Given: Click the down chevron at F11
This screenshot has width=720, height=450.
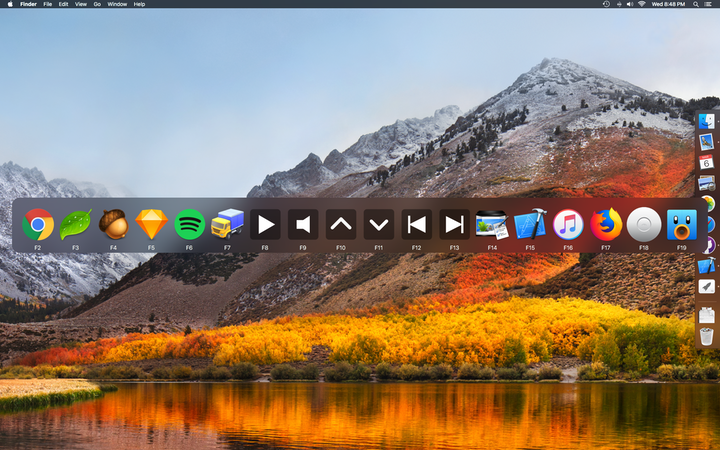Looking at the screenshot, I should click(378, 224).
